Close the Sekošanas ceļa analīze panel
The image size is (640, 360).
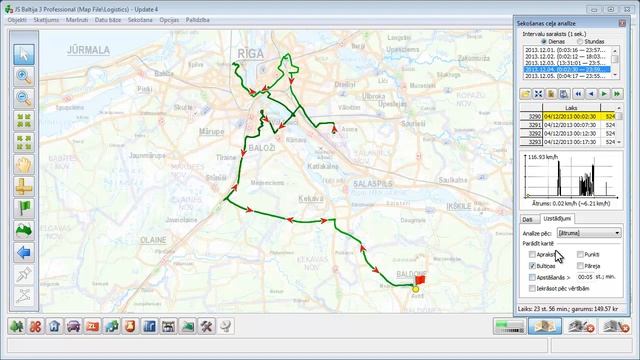tap(622, 23)
